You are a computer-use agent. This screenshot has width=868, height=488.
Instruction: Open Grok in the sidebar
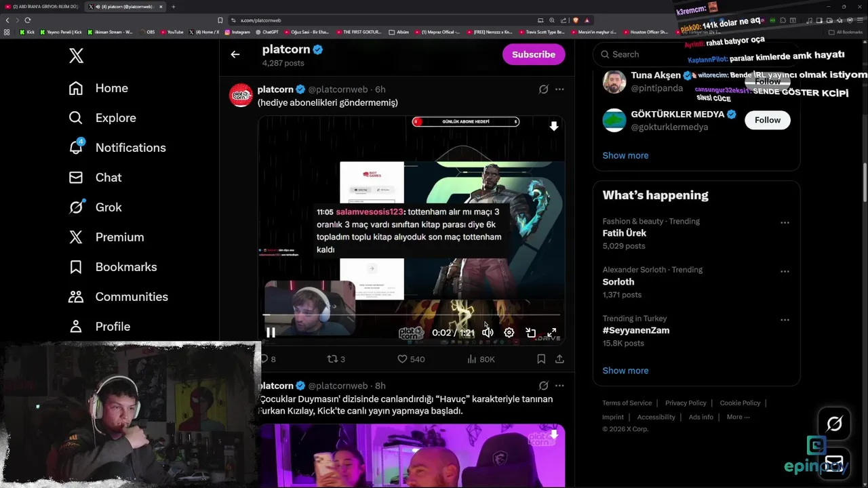95,207
